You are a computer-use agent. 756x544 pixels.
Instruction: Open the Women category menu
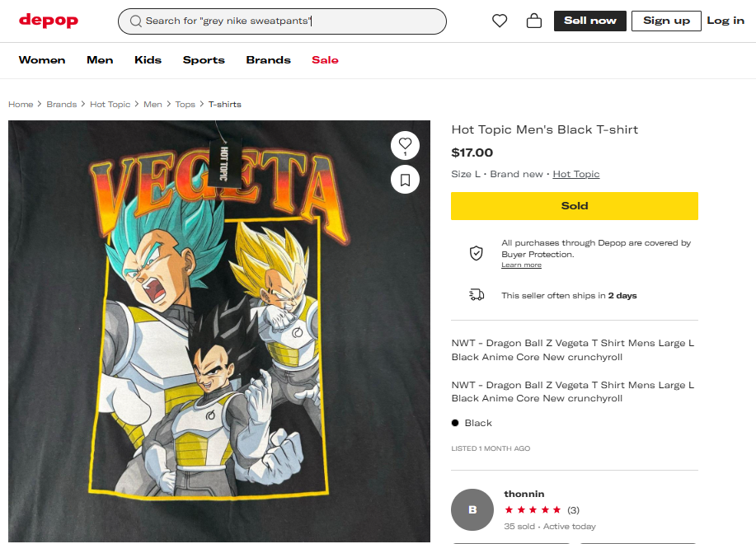pos(42,60)
